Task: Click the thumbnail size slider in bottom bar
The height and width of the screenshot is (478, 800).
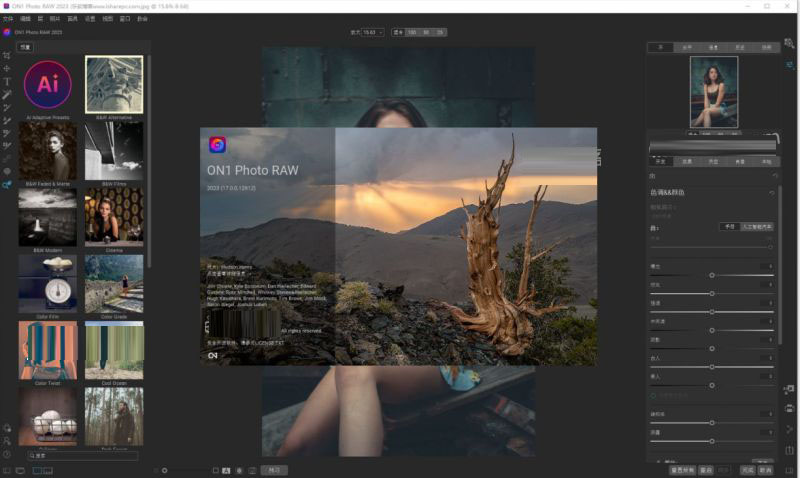Action: tap(164, 470)
